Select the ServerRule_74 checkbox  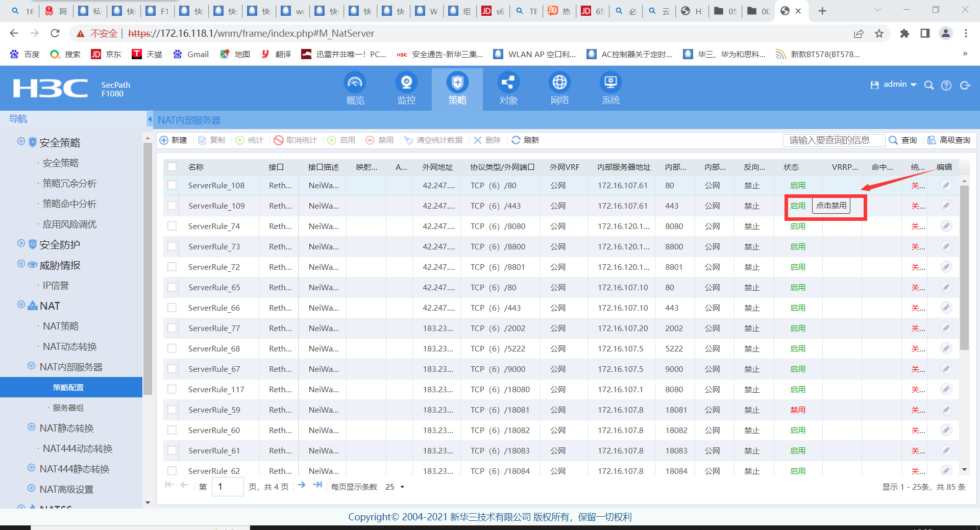(172, 226)
